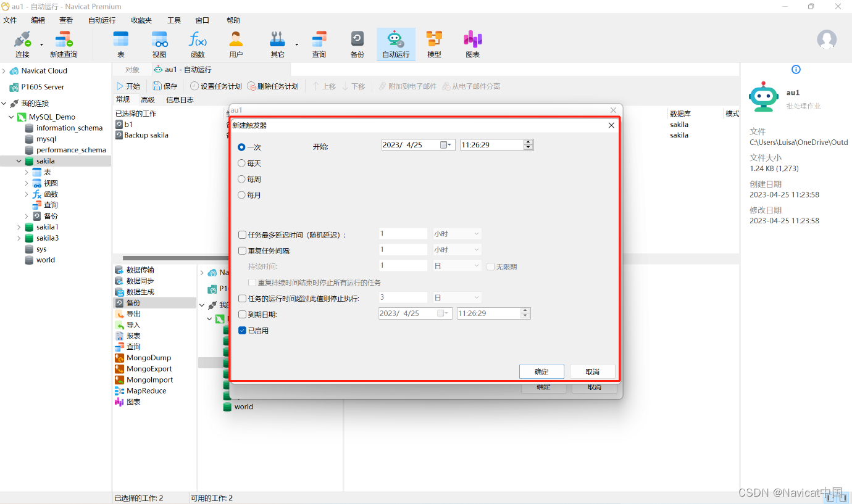Check 任务的运行时间超过此值则停止执行 checkbox

243,299
